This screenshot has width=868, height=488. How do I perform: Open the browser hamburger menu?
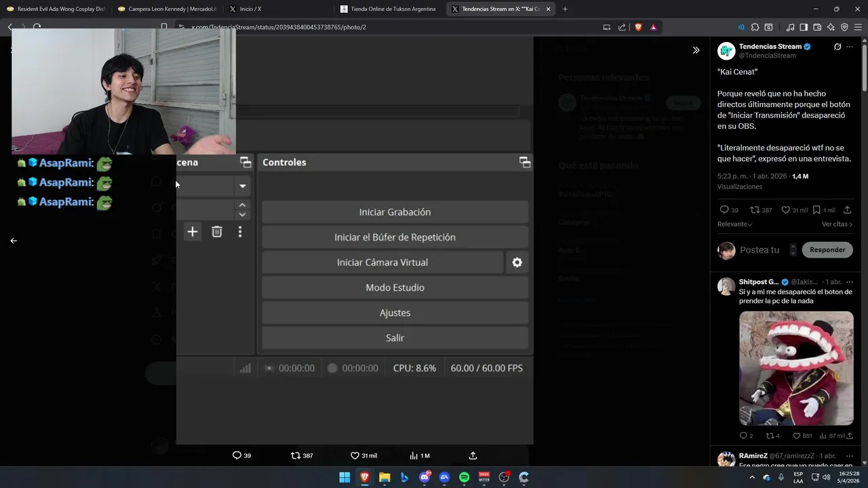(858, 27)
